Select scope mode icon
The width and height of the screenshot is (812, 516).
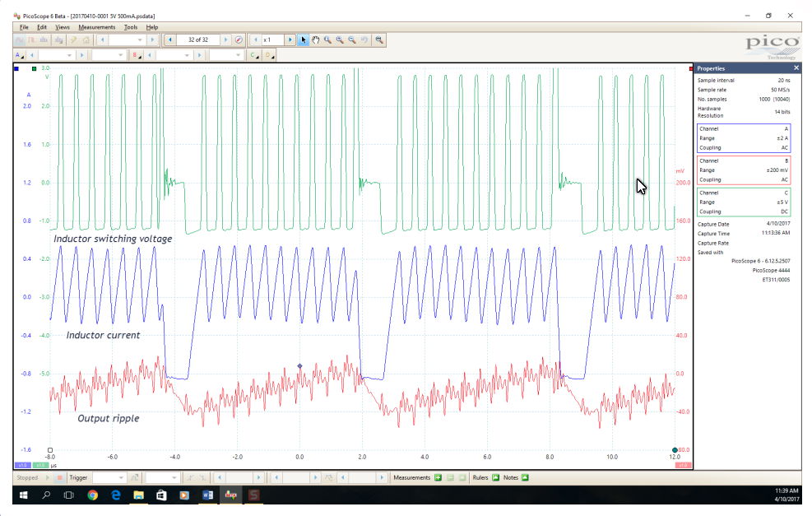pos(20,40)
